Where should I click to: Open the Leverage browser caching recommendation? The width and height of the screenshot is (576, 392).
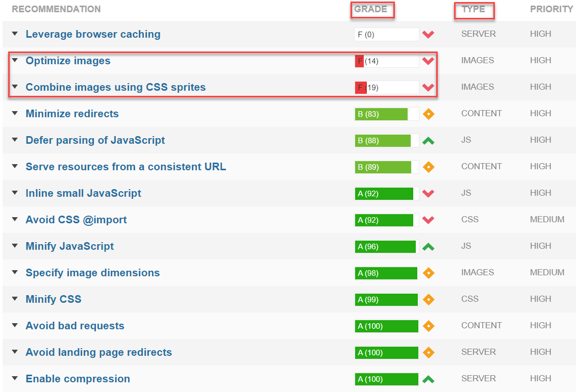click(x=93, y=34)
